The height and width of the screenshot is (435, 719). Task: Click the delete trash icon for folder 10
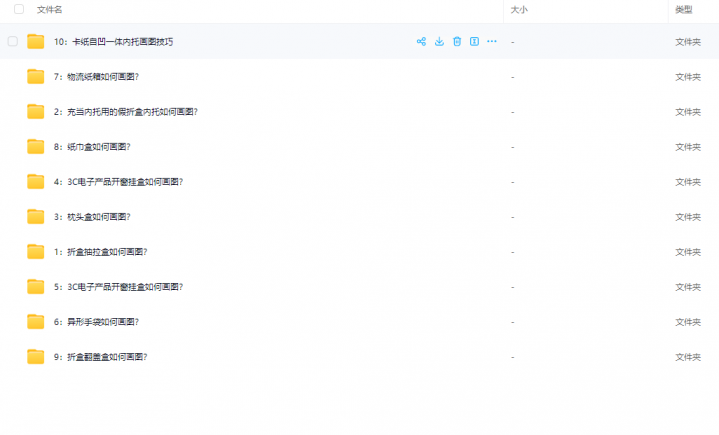[x=457, y=42]
